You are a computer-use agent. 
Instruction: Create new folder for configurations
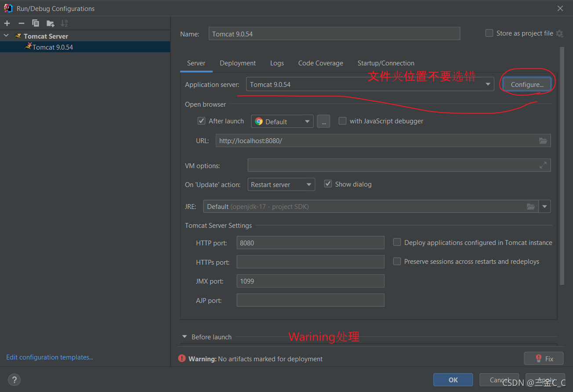tap(50, 23)
